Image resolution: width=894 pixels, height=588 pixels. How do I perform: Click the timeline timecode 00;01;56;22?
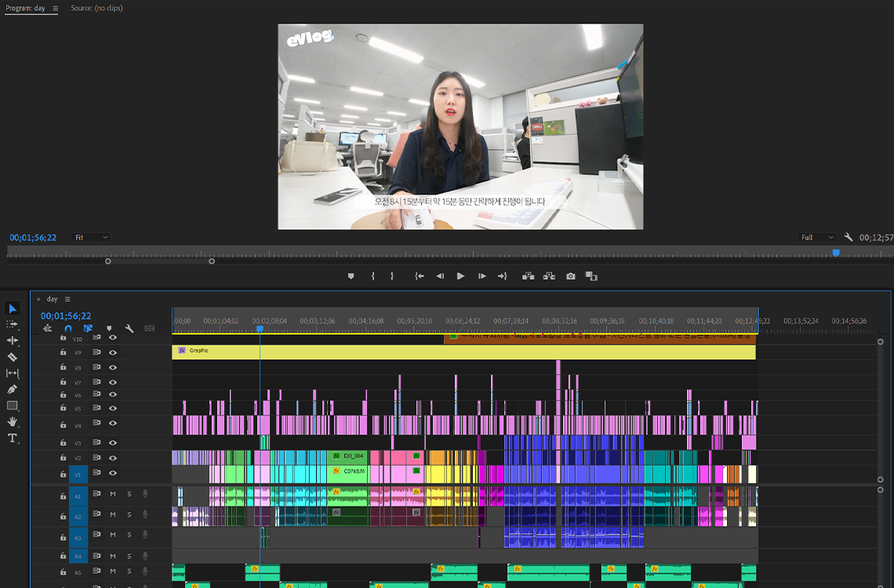click(66, 316)
